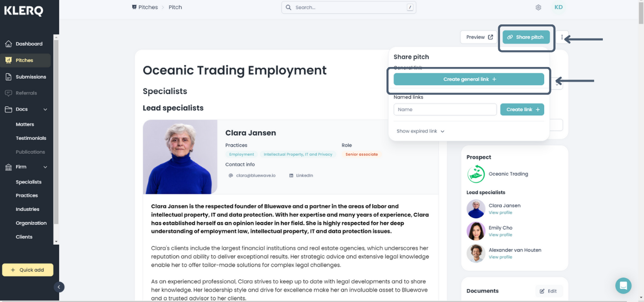Open Pitches in the sidebar menu

24,60
